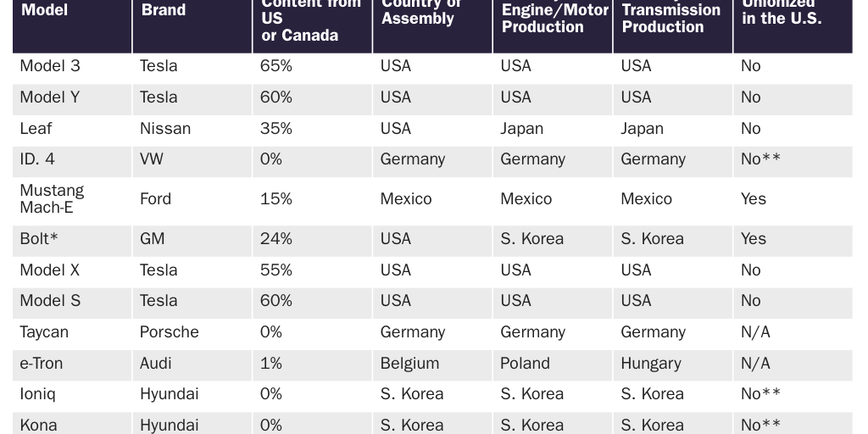
Task: Click the 35% content cell for Leaf
Action: (x=276, y=129)
